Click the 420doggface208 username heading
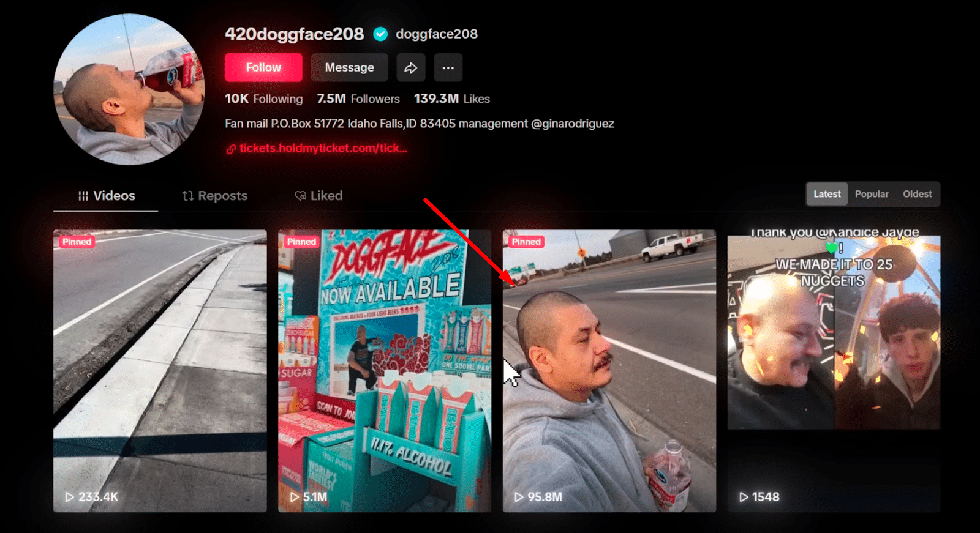Viewport: 980px width, 533px height. coord(294,34)
